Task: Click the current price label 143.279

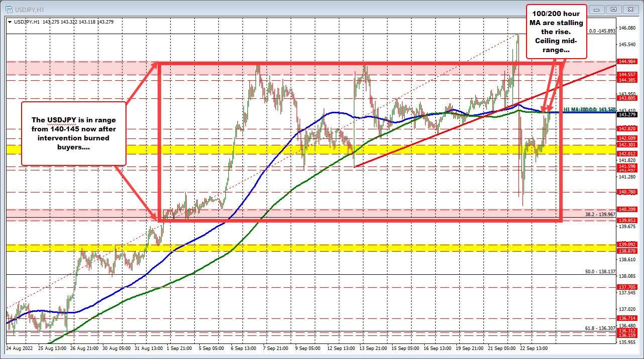Action: [627, 115]
